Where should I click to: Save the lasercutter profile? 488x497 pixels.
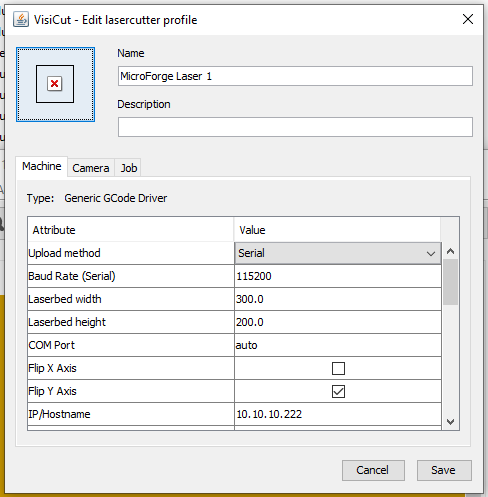pos(444,470)
